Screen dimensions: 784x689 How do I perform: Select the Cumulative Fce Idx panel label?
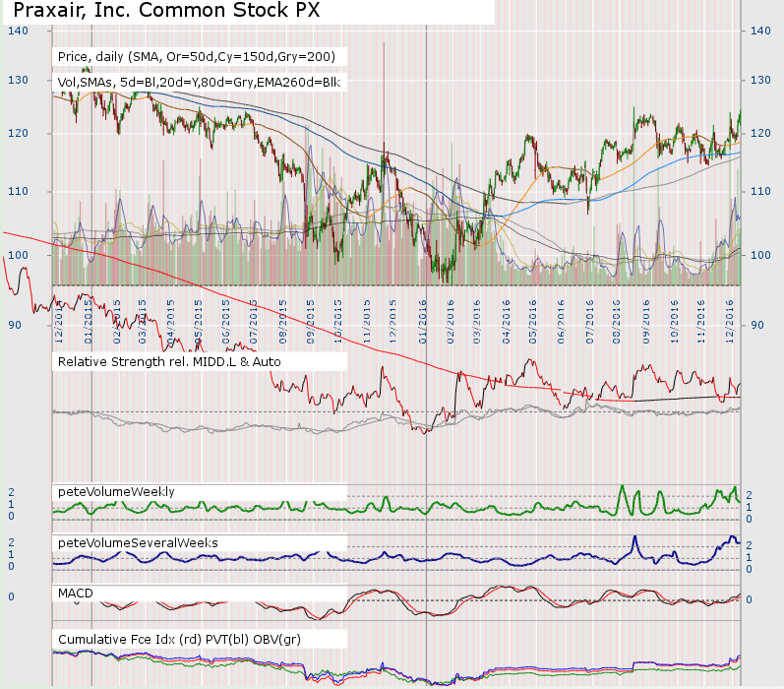(179, 640)
